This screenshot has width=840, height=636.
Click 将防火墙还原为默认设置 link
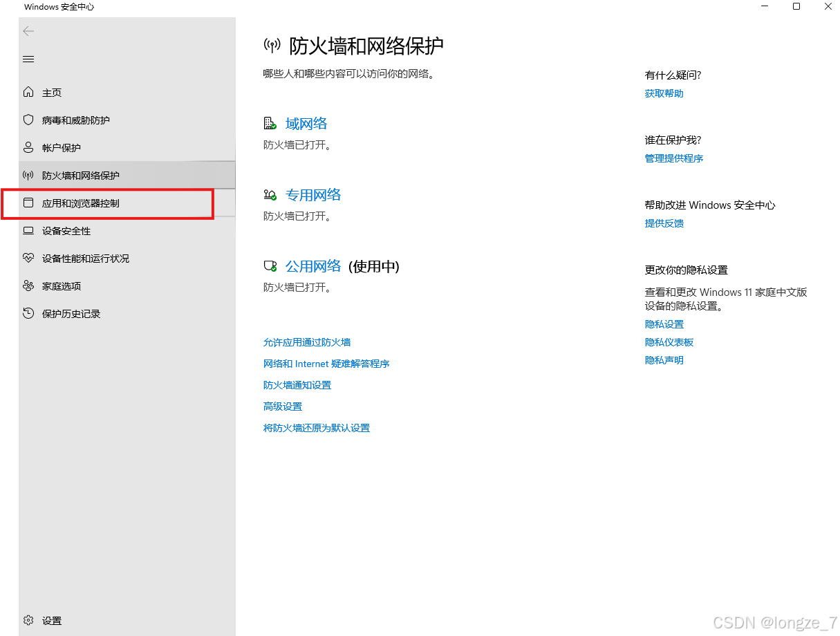tap(317, 428)
